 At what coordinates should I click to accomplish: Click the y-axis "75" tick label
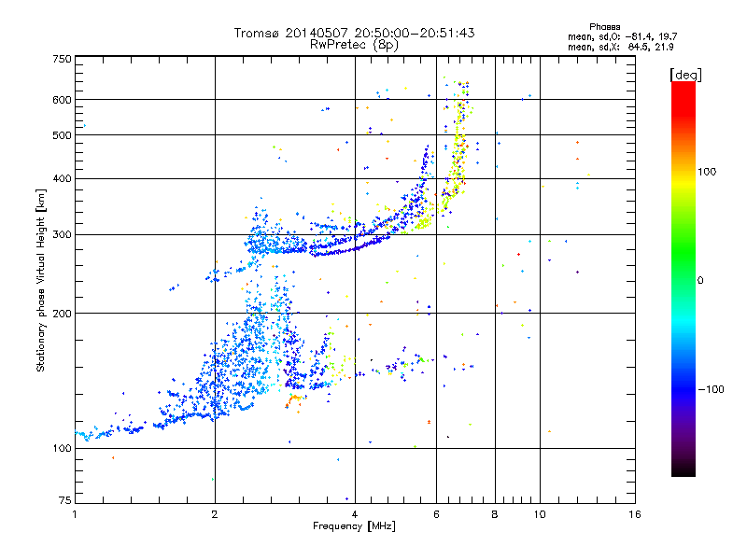(65, 500)
